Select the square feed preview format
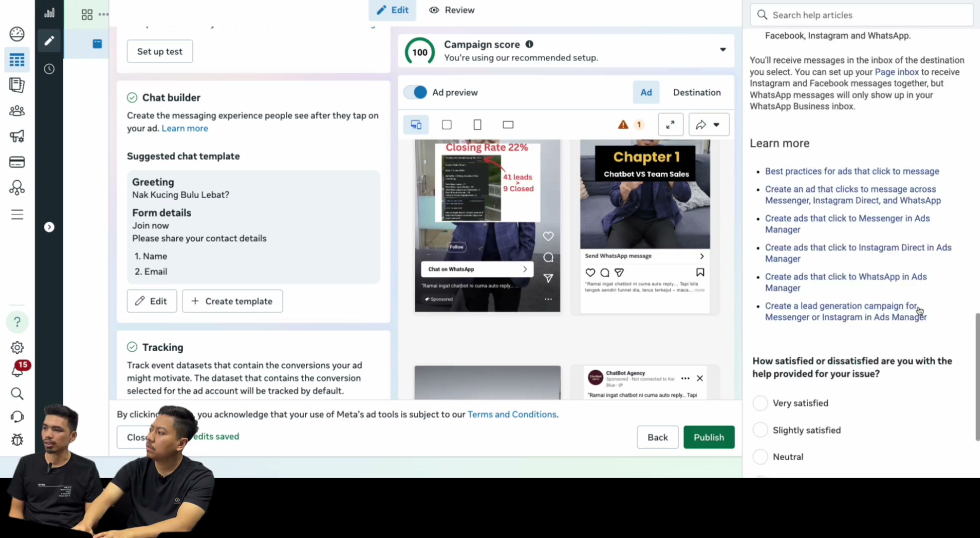 447,125
